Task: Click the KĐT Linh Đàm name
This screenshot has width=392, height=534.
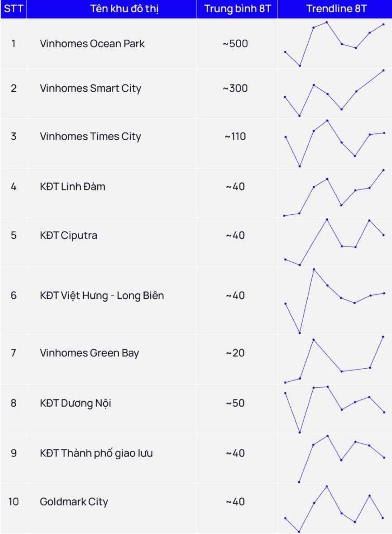Action: click(73, 186)
